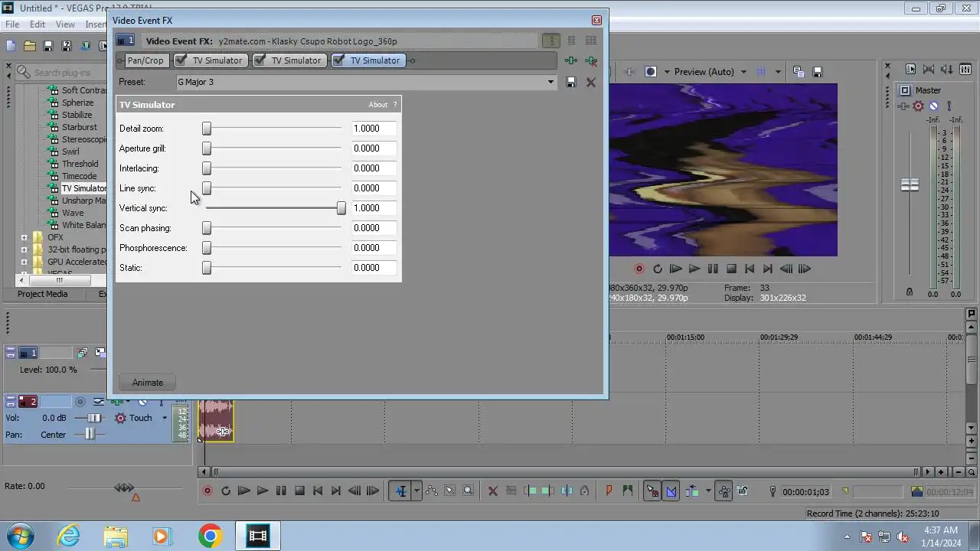Play from start in preview window

(x=676, y=269)
